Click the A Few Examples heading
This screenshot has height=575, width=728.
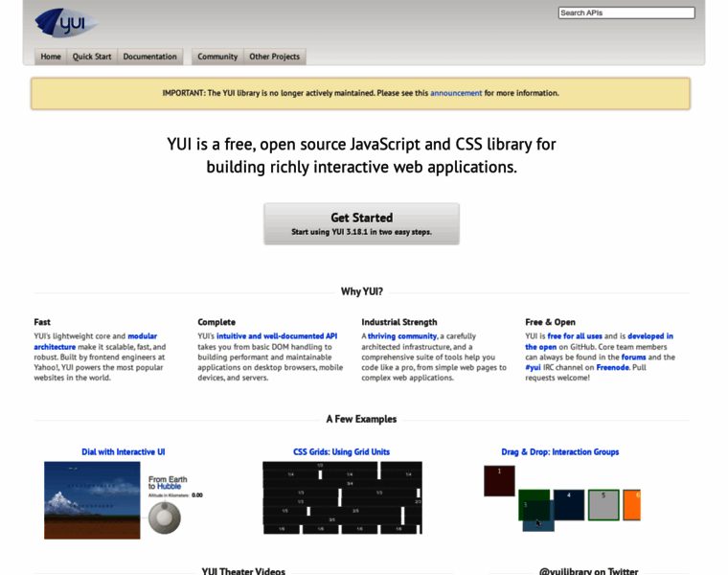tap(361, 419)
